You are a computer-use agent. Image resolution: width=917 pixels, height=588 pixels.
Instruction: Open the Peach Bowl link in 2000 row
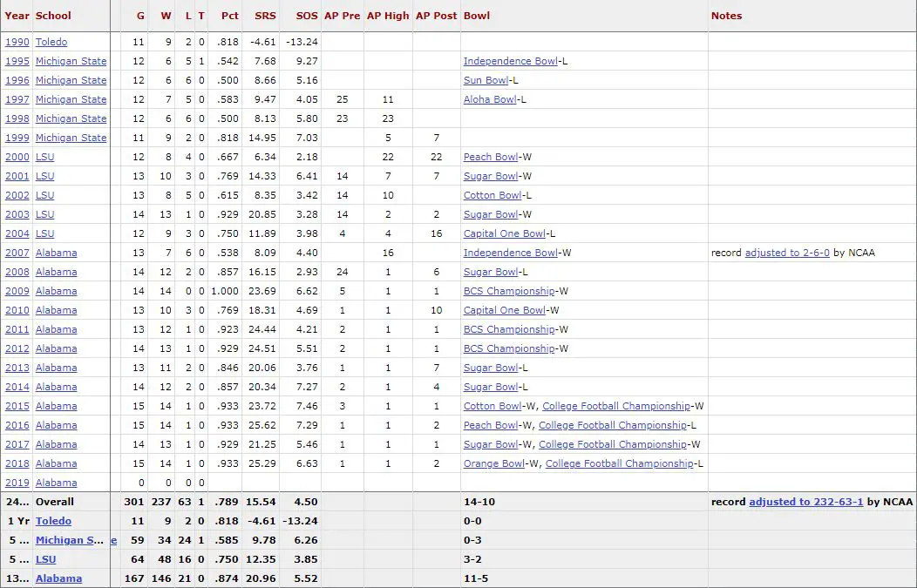[491, 157]
